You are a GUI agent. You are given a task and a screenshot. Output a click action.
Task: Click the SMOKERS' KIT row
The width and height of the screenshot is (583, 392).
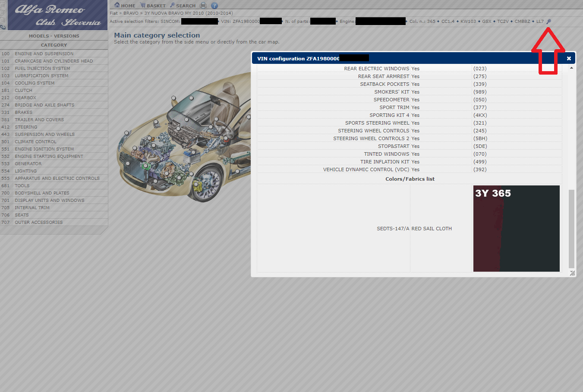coord(410,92)
